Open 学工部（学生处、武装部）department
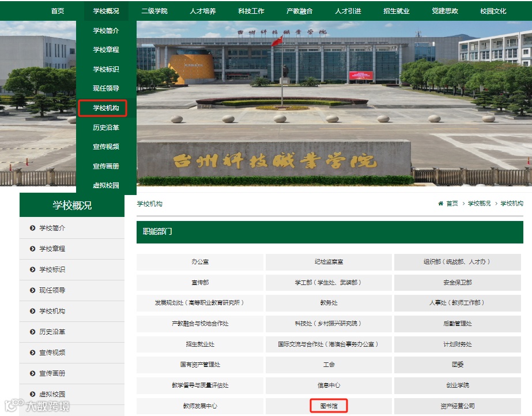532x416 pixels. point(329,283)
